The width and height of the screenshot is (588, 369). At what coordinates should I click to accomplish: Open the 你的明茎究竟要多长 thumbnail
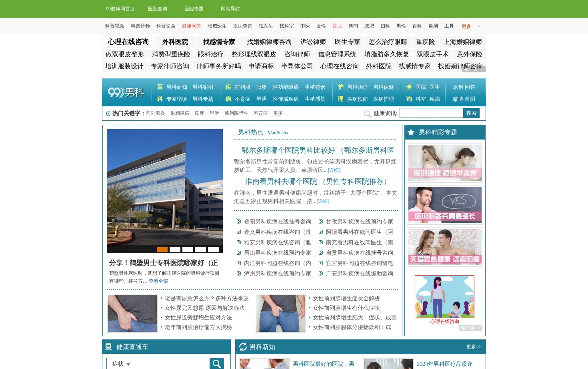pos(445,205)
